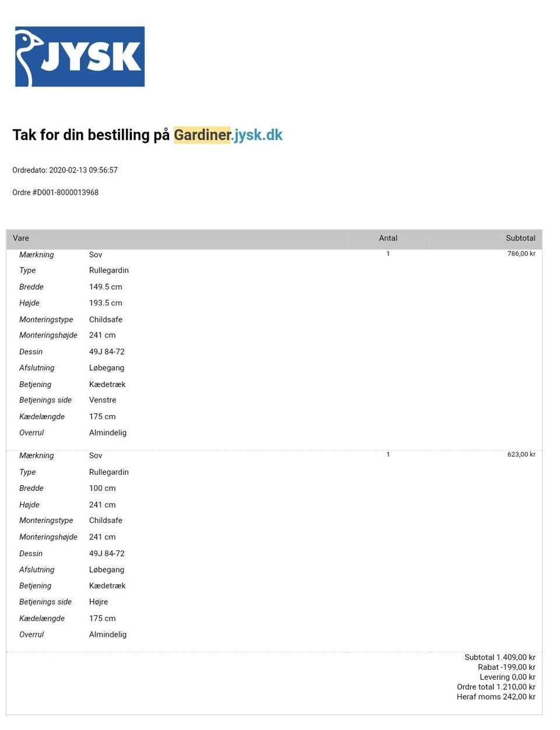Click the Venstre Betjenings side value
The width and height of the screenshot is (560, 730).
[x=103, y=400]
